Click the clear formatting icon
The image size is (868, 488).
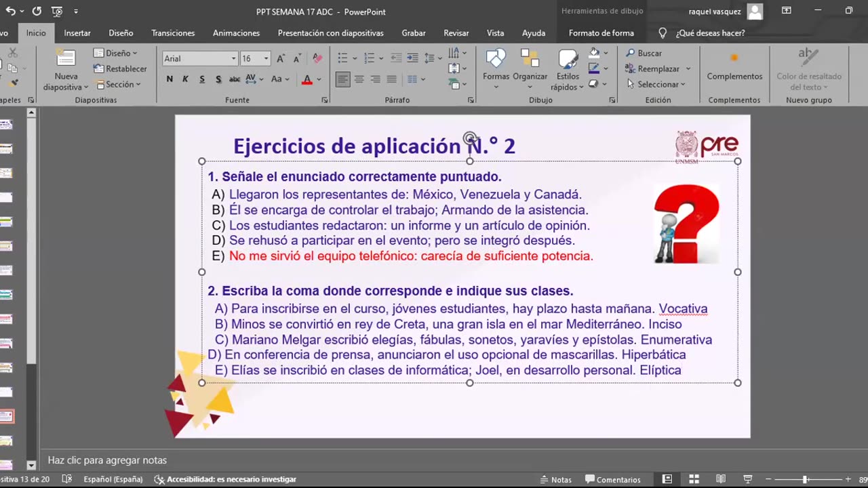point(317,59)
